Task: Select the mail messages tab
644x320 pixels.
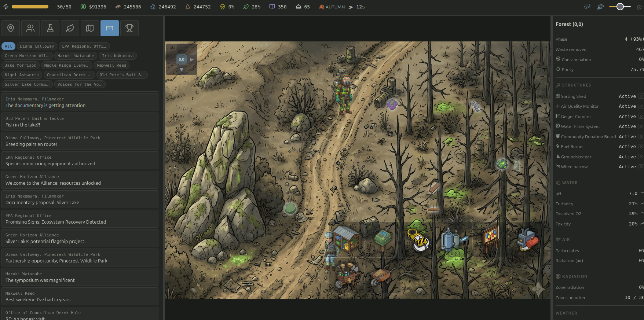Action: pyautogui.click(x=110, y=28)
